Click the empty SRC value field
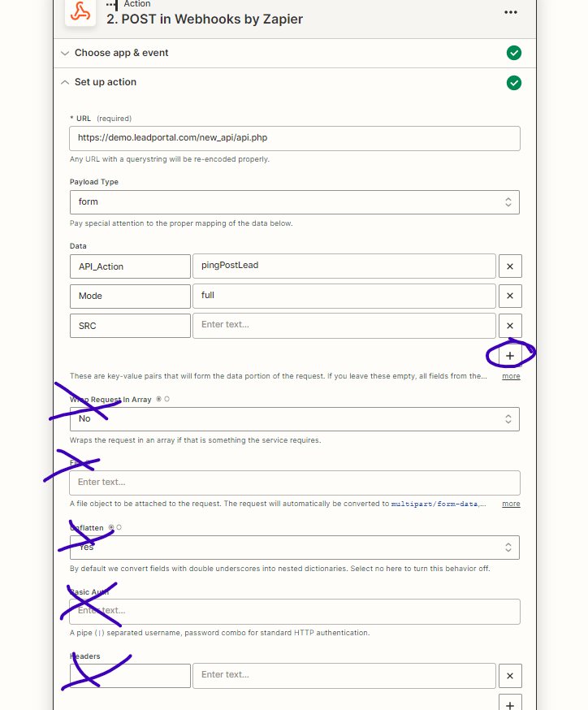 click(x=344, y=326)
